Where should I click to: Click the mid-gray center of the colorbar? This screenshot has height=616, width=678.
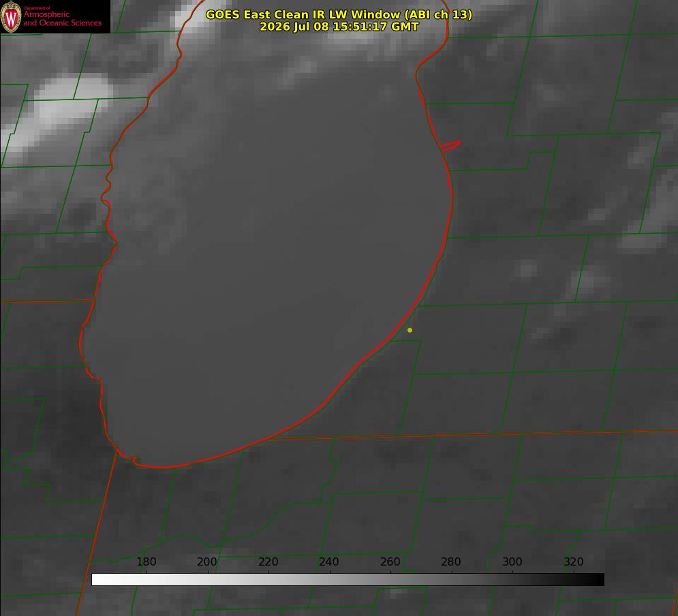point(348,580)
